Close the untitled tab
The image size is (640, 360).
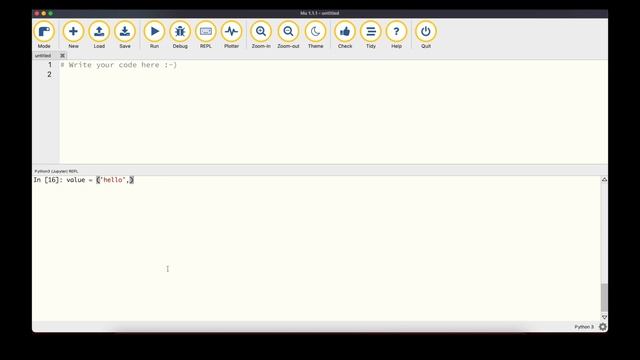click(62, 56)
